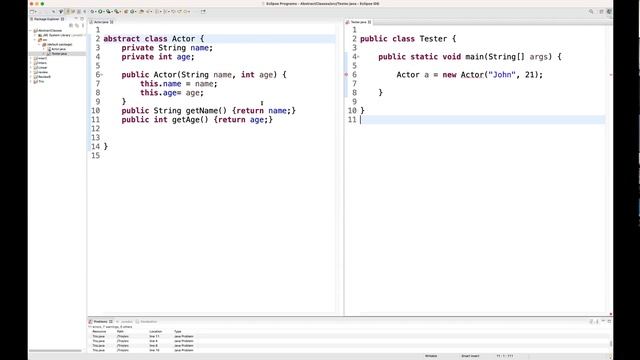Open the Run dropdown arrow
Image resolution: width=640 pixels, height=360 pixels.
click(x=104, y=11)
